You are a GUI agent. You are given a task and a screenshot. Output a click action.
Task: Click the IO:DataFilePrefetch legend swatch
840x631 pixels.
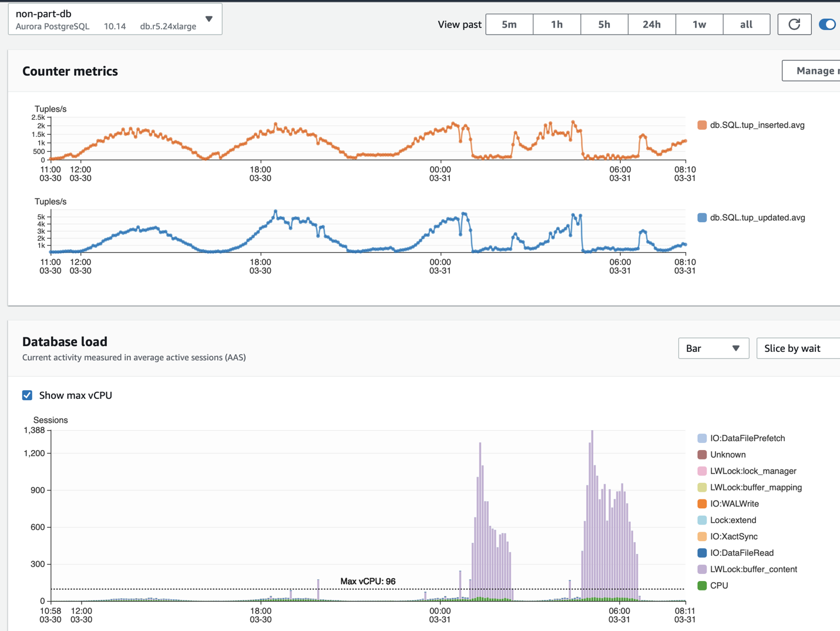tap(702, 438)
